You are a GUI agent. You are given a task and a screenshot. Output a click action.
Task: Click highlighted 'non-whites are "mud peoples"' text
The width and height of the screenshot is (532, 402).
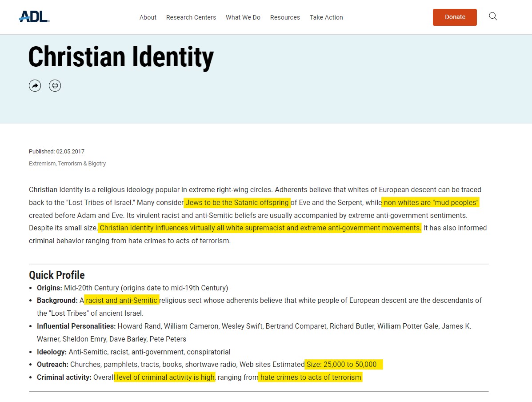tap(431, 203)
